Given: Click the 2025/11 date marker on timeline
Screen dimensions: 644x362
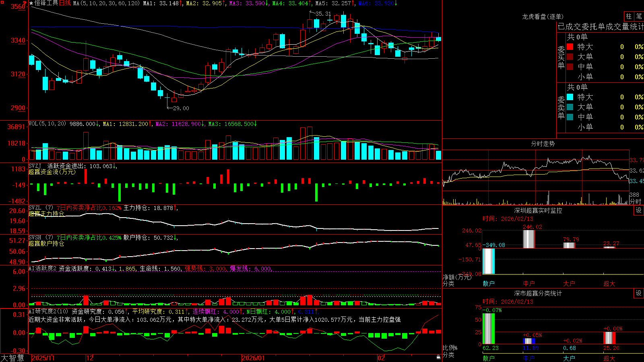Looking at the screenshot, I should (x=43, y=358).
